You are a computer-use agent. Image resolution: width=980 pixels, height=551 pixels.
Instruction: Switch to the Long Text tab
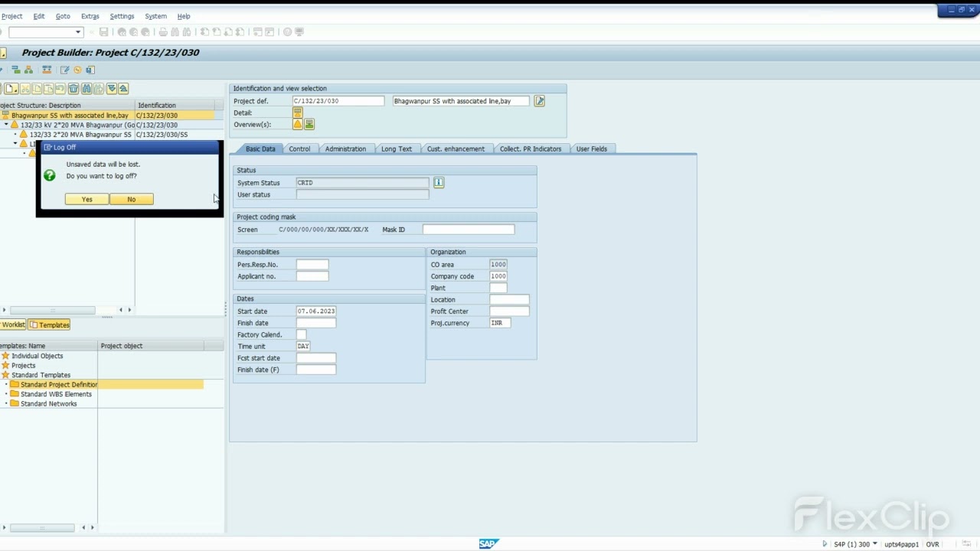click(397, 148)
